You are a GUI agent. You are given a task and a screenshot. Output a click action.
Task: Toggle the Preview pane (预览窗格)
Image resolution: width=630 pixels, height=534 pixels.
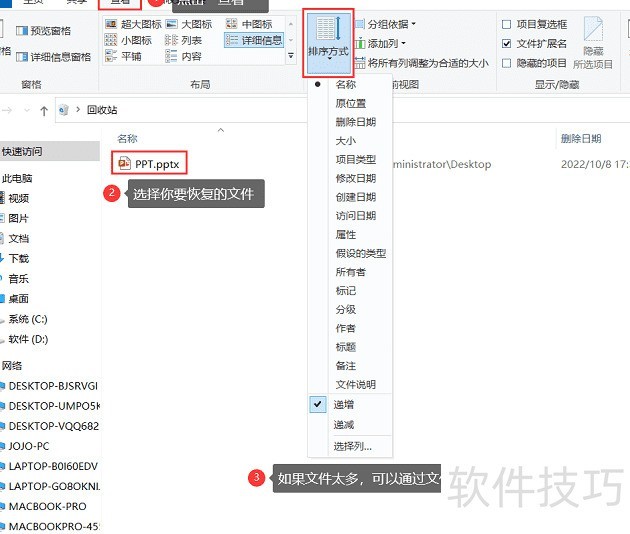[x=43, y=31]
